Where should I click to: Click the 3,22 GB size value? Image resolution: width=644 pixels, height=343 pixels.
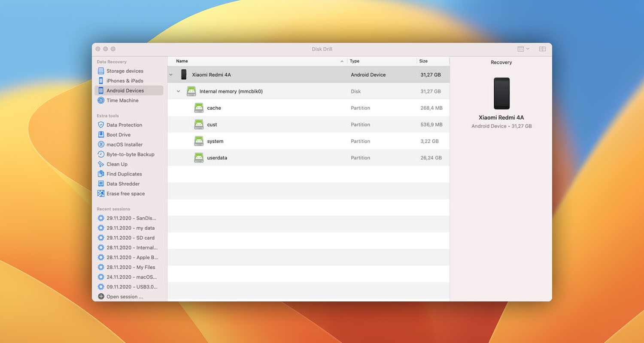click(430, 141)
